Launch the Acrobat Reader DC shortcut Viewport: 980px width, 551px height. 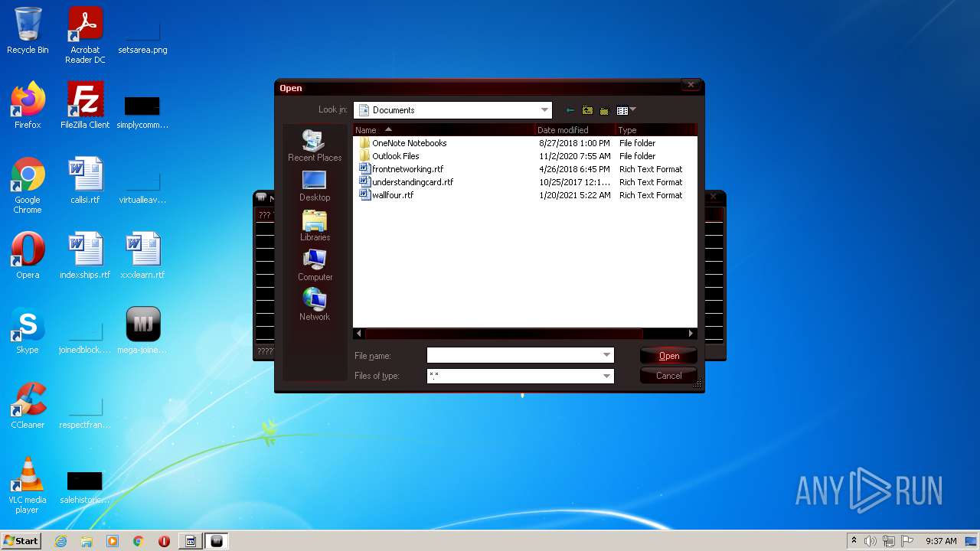[85, 35]
